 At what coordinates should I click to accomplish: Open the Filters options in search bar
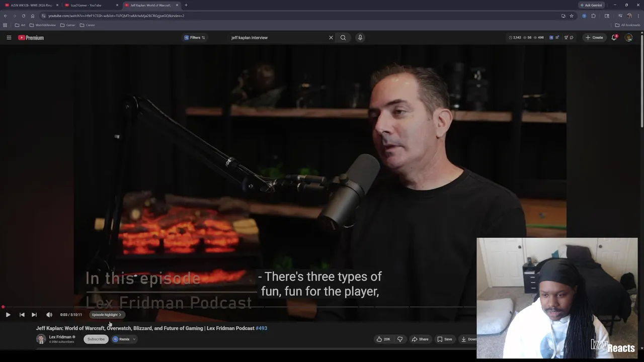click(x=194, y=38)
